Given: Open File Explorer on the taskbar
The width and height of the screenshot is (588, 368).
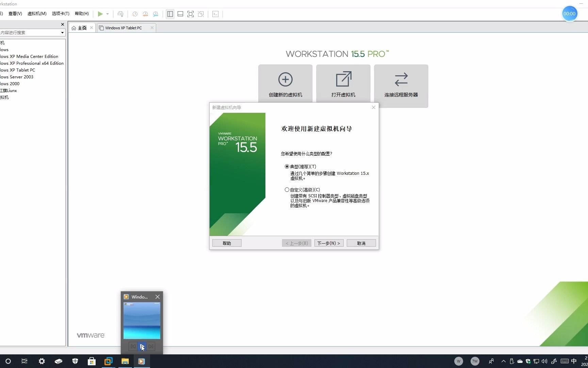Looking at the screenshot, I should 125,361.
